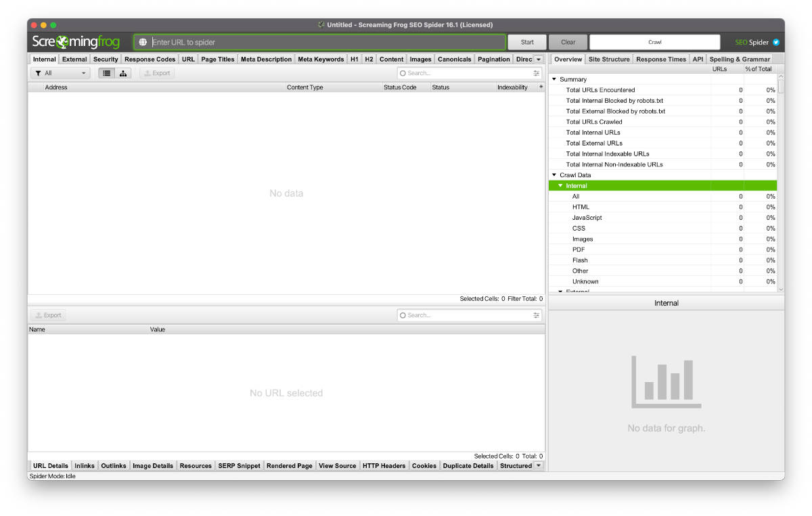
Task: Switch to the Content tab
Action: point(391,60)
